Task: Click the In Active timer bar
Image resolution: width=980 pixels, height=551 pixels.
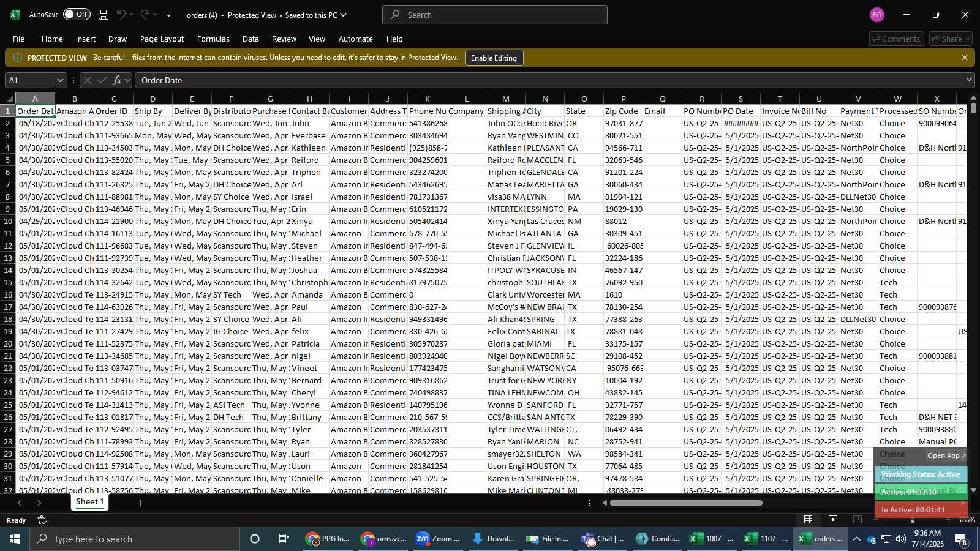Action: 921,509
